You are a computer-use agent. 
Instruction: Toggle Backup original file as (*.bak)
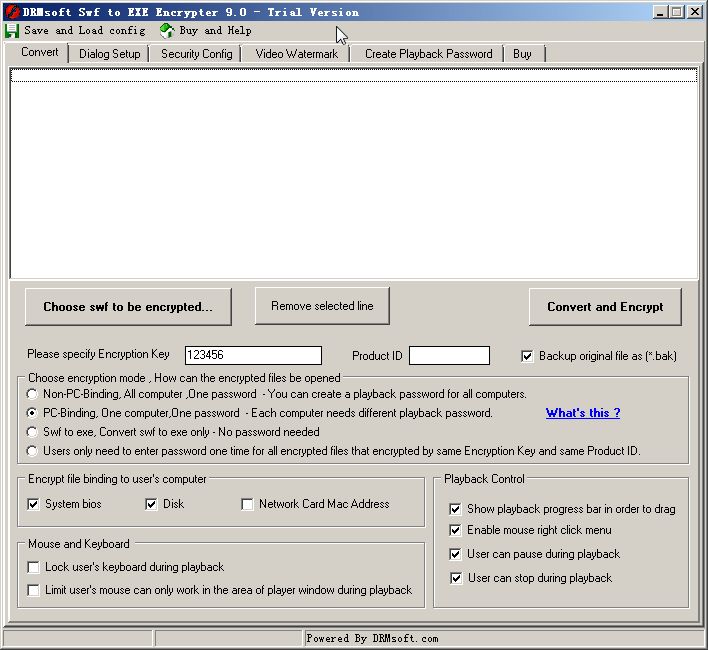point(527,356)
